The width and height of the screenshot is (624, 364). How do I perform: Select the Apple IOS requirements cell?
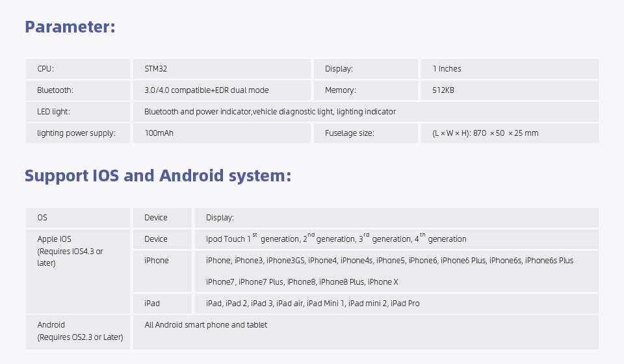click(70, 252)
